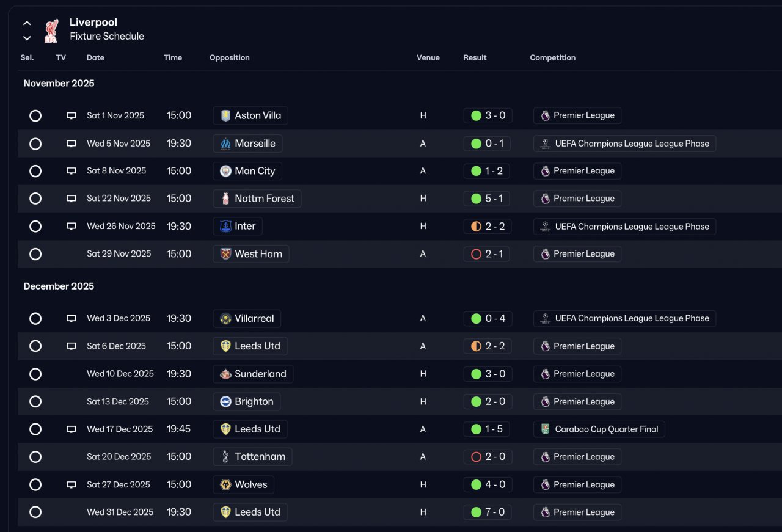Click the Marseille club logo
Image resolution: width=782 pixels, height=532 pixels.
pos(225,144)
